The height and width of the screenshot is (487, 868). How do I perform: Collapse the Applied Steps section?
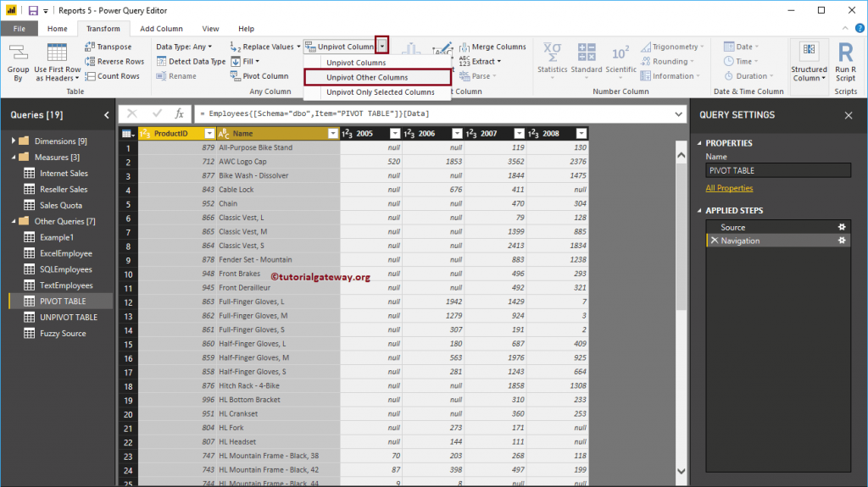699,211
